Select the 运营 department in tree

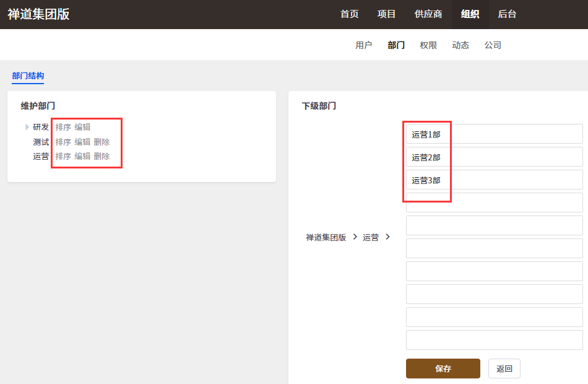pos(41,156)
